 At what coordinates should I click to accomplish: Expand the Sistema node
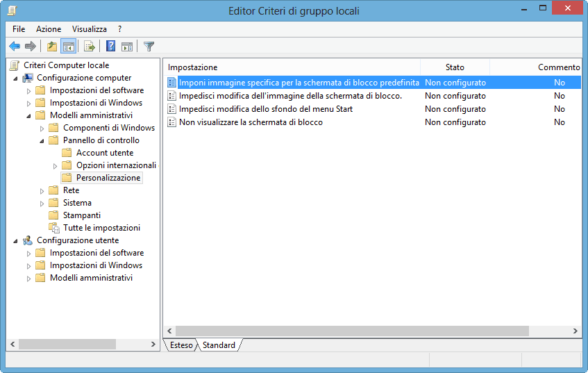click(42, 204)
